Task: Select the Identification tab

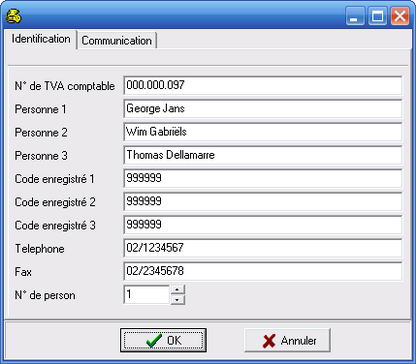Action: pyautogui.click(x=41, y=39)
